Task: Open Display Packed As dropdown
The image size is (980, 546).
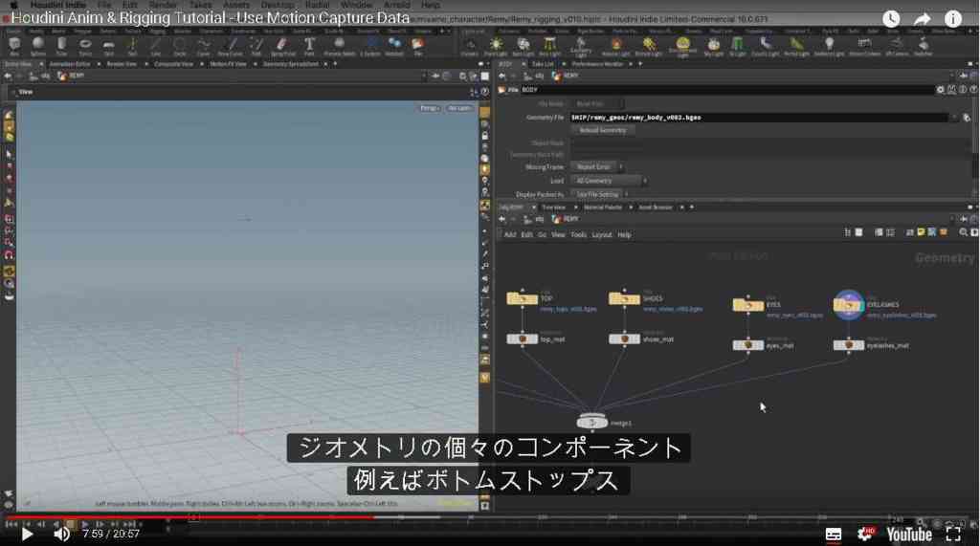Action: click(599, 195)
